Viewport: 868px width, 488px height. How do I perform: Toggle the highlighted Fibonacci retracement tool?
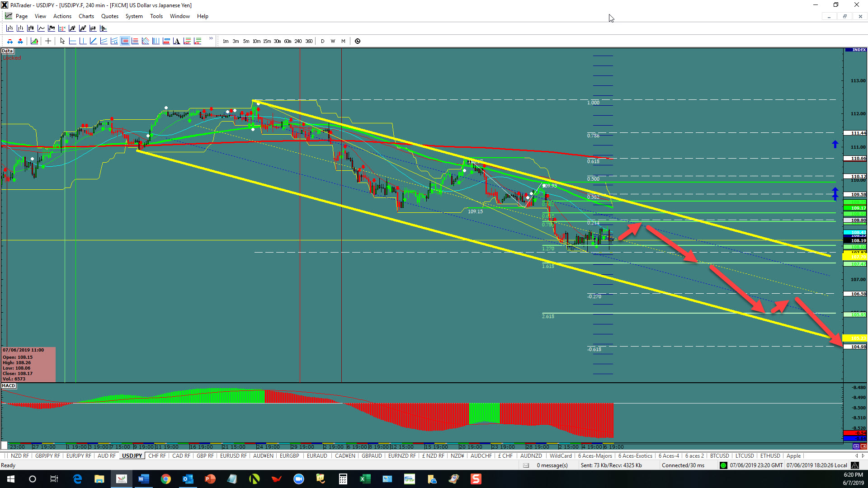[125, 41]
